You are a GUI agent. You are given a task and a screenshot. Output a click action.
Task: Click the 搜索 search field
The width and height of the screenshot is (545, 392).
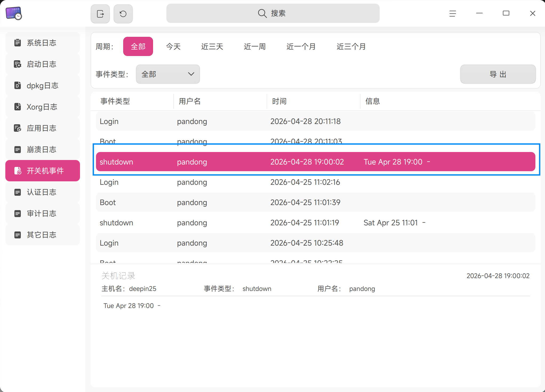[x=272, y=13]
